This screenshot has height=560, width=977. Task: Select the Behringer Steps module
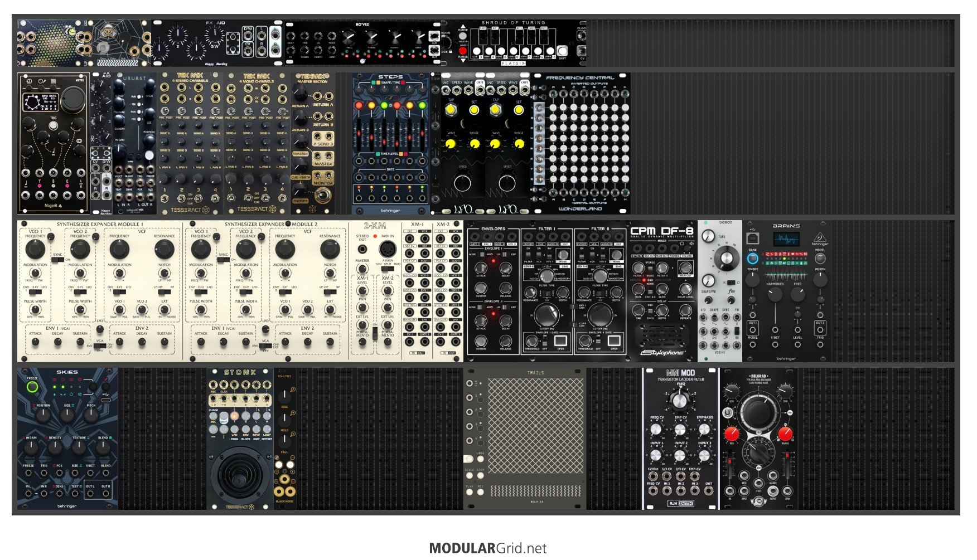point(391,144)
